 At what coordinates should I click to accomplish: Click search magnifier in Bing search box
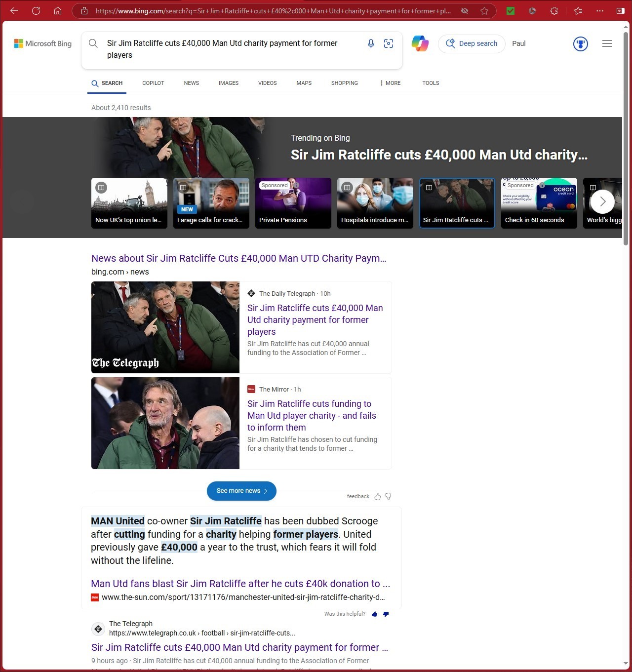pyautogui.click(x=93, y=43)
